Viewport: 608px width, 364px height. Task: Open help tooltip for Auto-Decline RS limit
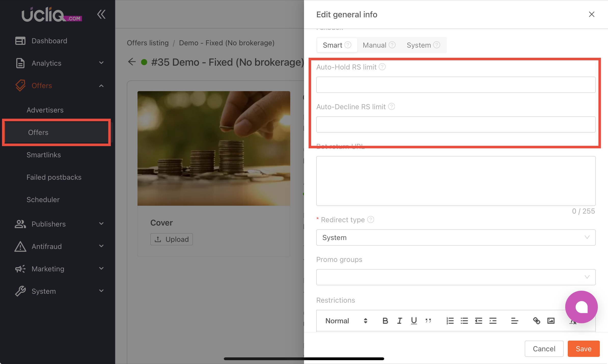(392, 107)
